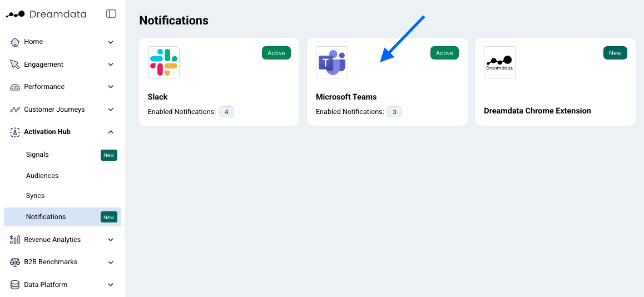Click the Activation Hub sidebar label
The image size is (644, 297).
47,132
